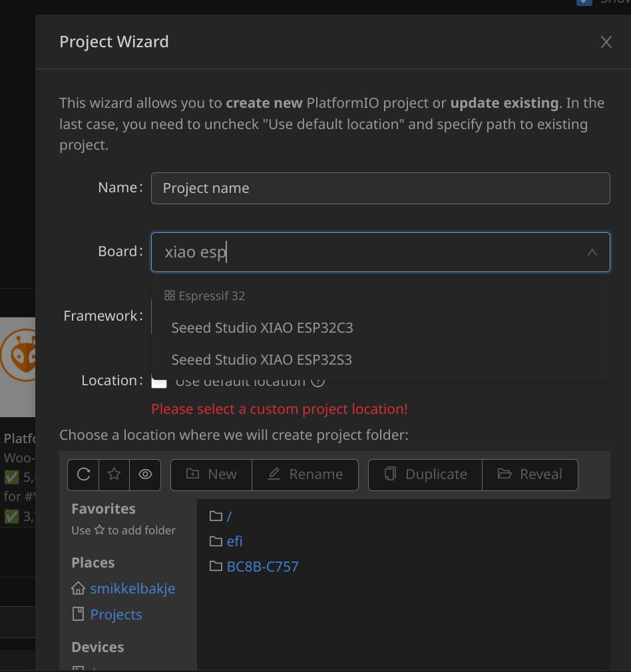
Task: Click the Favorites heading
Action: click(x=103, y=509)
